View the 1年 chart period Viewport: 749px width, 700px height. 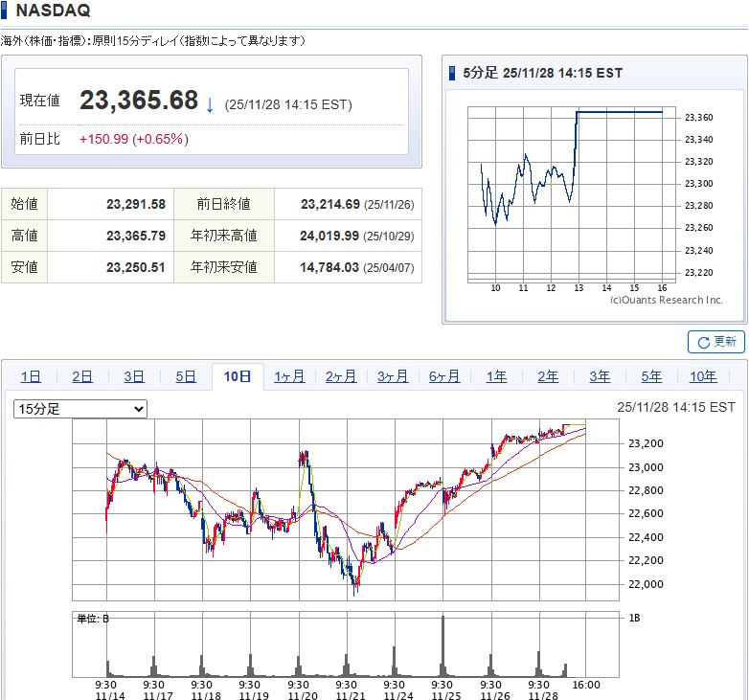(x=496, y=377)
